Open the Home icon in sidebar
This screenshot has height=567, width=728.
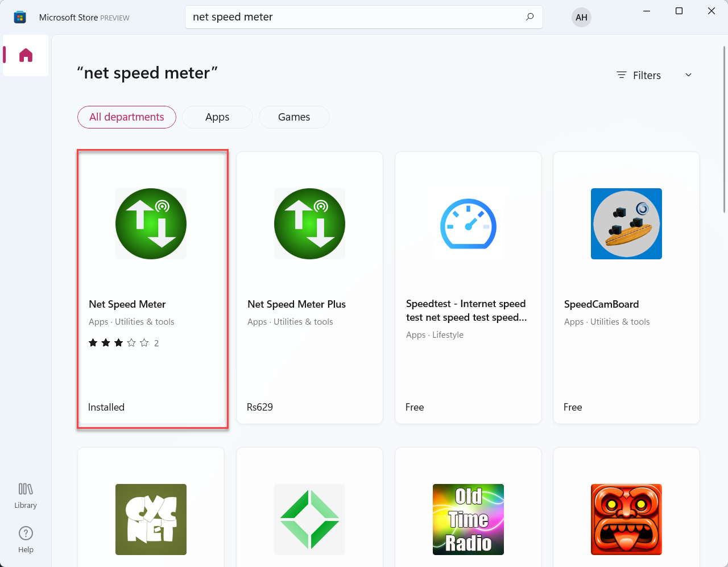26,55
